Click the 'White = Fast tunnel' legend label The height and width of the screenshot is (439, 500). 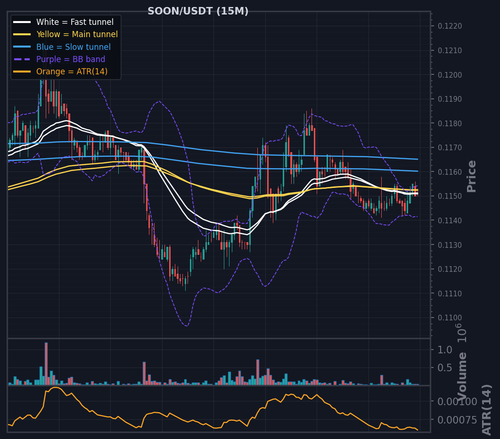click(x=75, y=22)
